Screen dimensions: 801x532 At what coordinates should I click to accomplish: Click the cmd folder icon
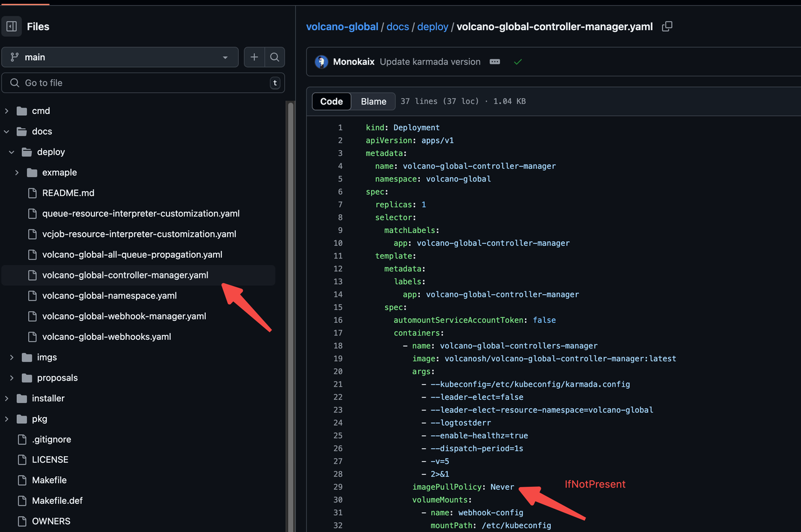22,111
